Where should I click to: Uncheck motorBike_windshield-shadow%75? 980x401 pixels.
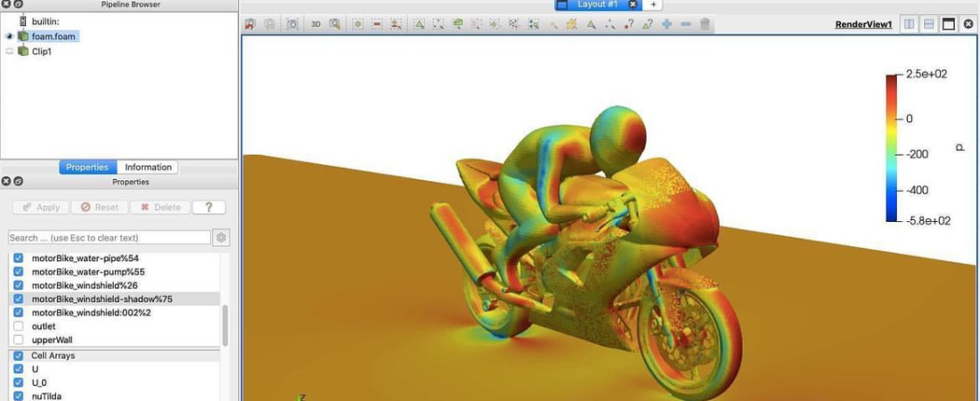point(18,299)
